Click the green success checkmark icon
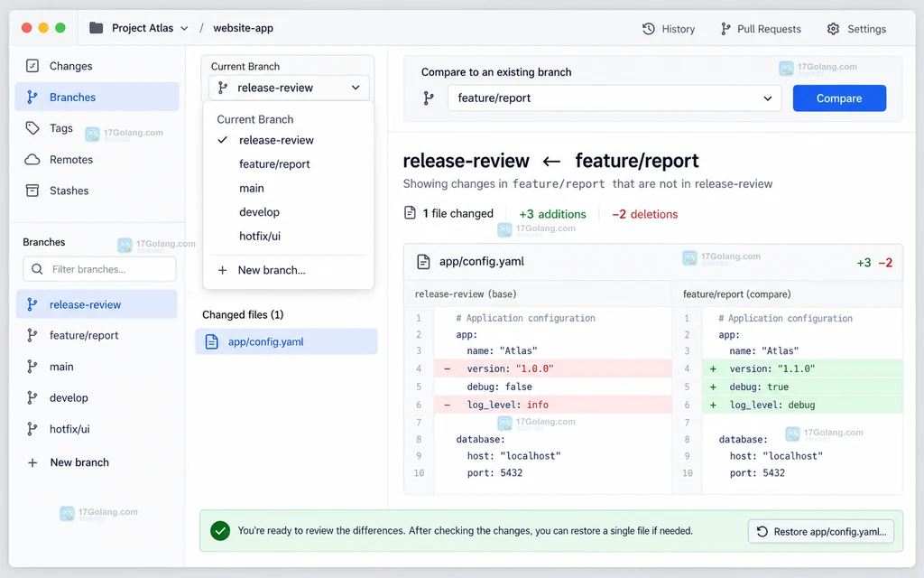Screen dimensions: 924x578 [x=220, y=531]
